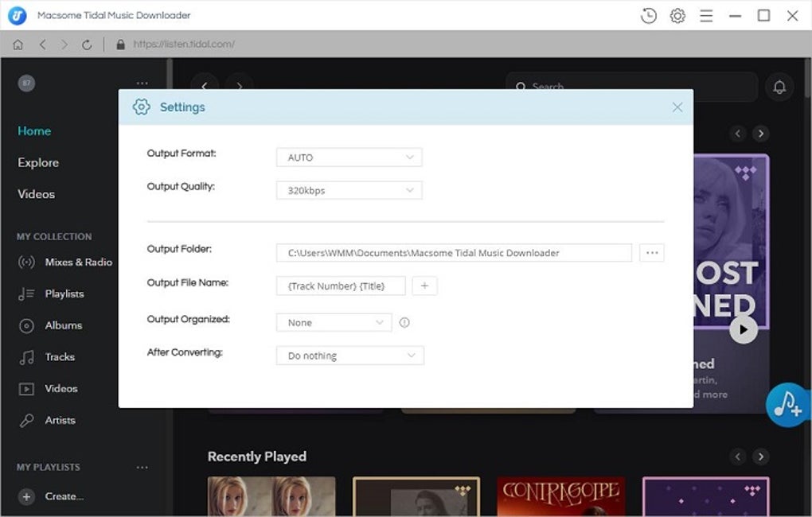Open the Tidal user profile avatar

point(26,83)
